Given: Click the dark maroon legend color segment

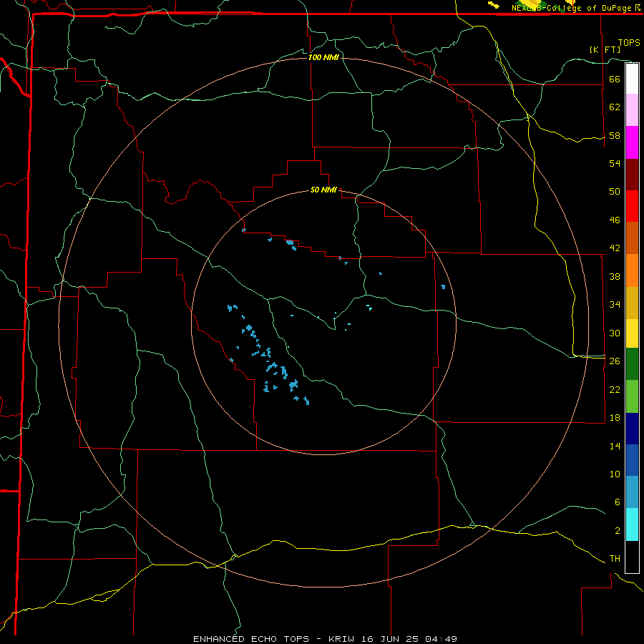Looking at the screenshot, I should (632, 175).
